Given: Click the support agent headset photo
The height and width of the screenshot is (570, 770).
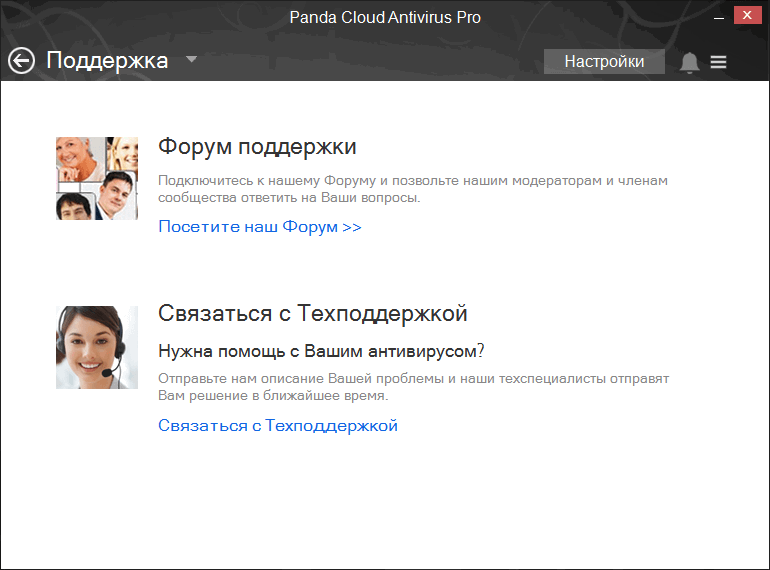Looking at the screenshot, I should 97,348.
